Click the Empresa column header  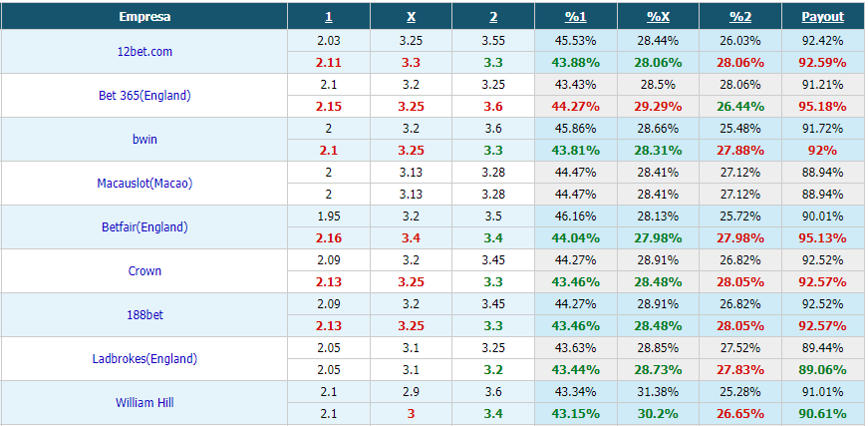[145, 17]
